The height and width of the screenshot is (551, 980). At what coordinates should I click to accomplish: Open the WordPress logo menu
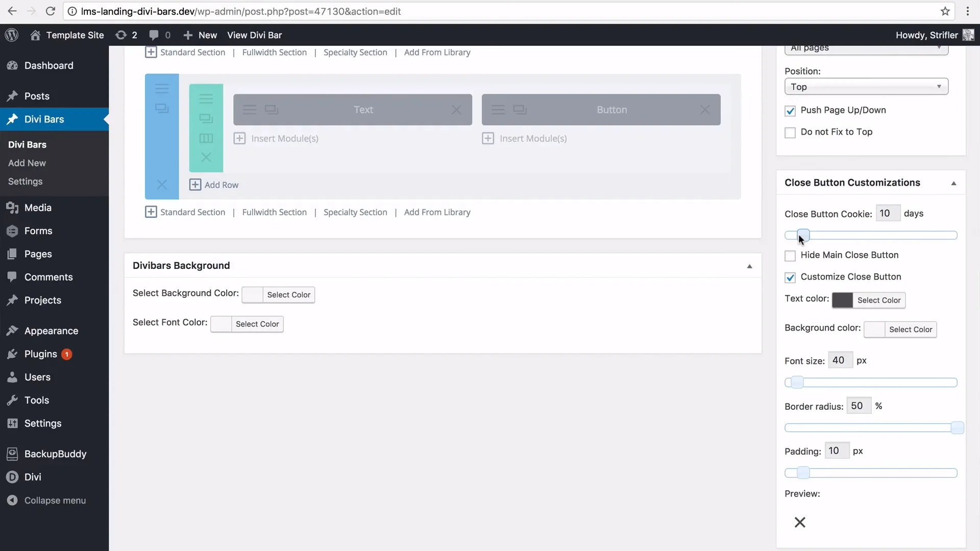coord(11,35)
